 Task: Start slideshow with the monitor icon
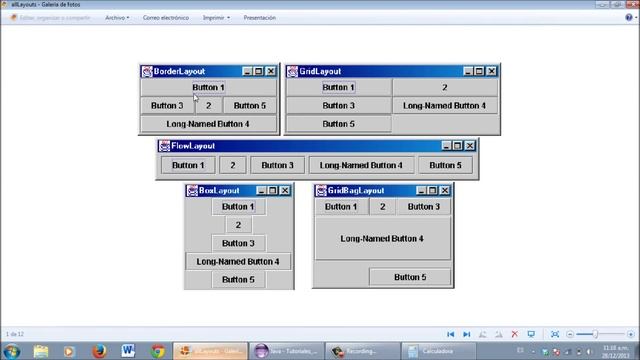[x=531, y=334]
